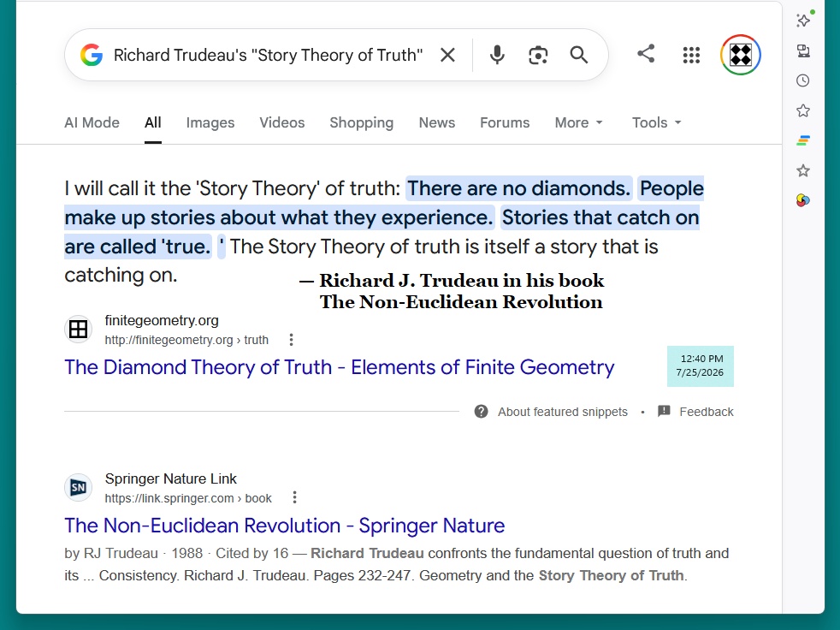The image size is (840, 630).
Task: Switch to Videos tab
Action: 281,122
